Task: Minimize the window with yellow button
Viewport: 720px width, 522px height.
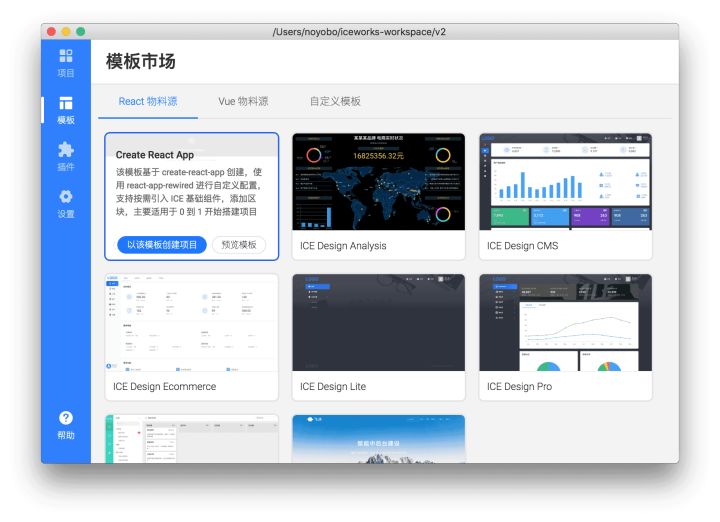Action: (x=66, y=32)
